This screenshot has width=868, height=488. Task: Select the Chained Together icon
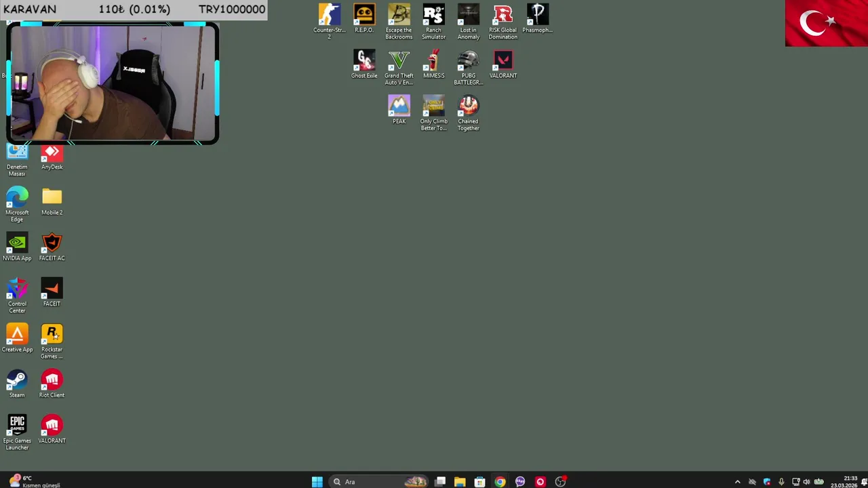(x=468, y=113)
